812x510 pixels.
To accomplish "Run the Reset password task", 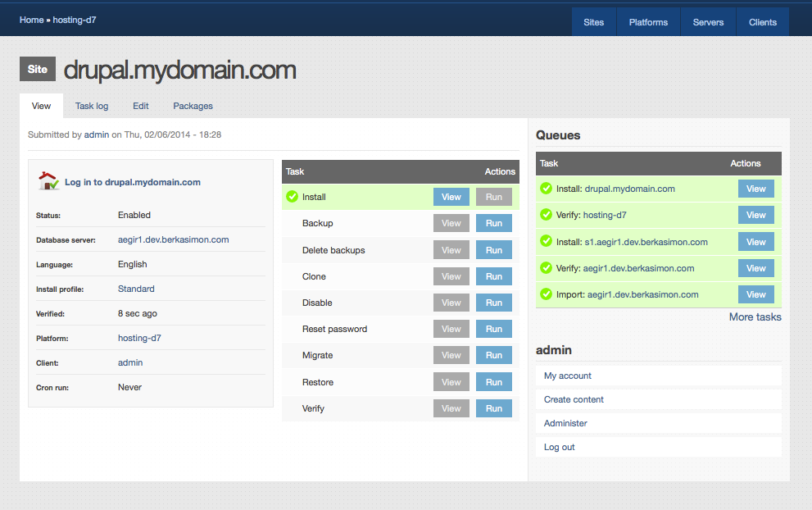I will pyautogui.click(x=493, y=329).
